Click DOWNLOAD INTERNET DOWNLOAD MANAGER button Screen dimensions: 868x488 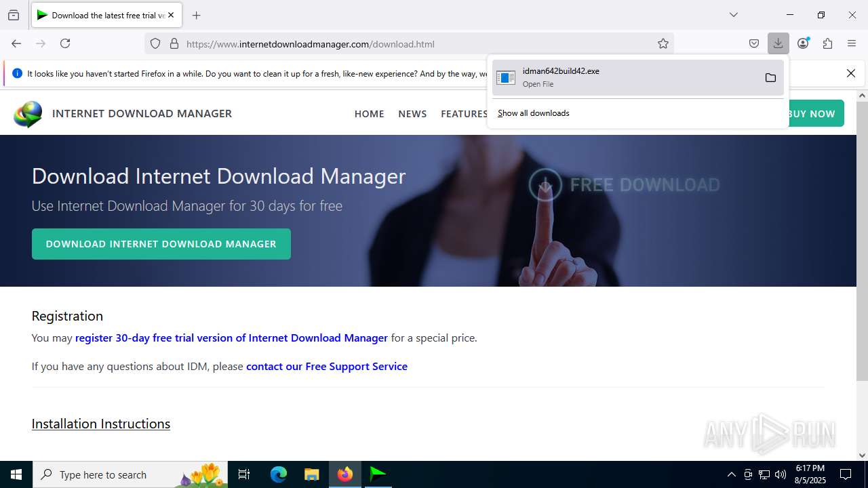pyautogui.click(x=161, y=244)
